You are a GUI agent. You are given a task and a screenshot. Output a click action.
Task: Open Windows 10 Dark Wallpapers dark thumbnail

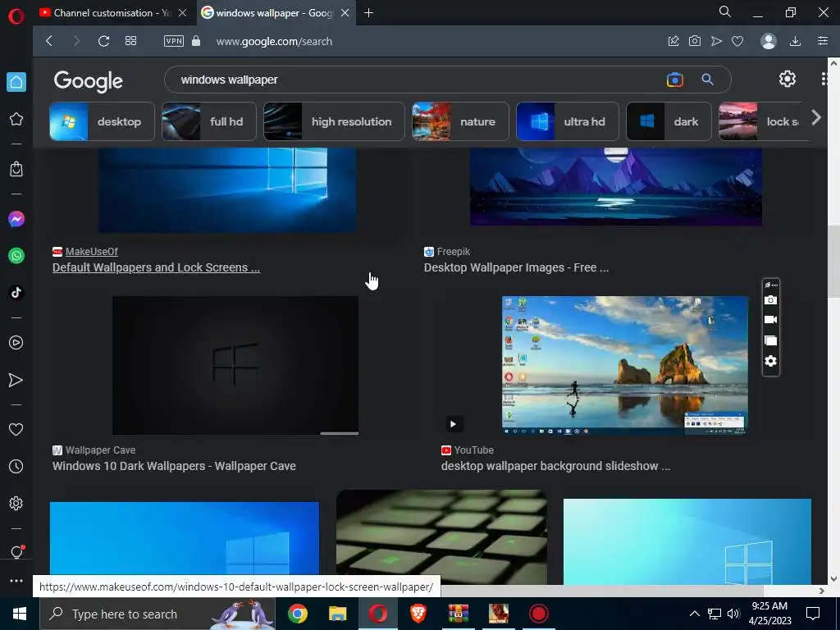(235, 365)
